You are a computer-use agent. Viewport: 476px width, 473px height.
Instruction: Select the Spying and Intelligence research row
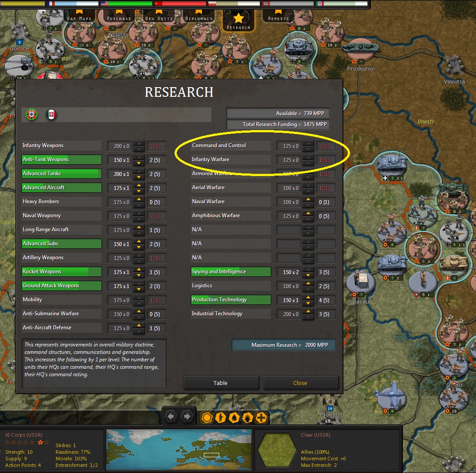pos(231,272)
